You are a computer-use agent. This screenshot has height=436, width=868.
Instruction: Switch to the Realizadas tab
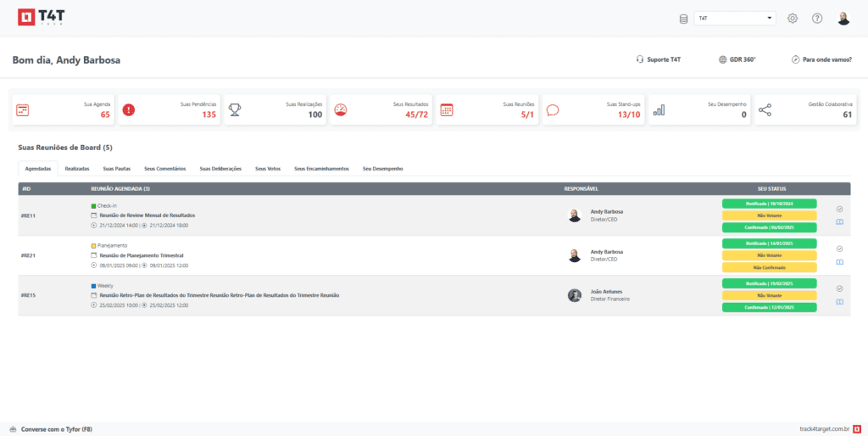click(77, 169)
